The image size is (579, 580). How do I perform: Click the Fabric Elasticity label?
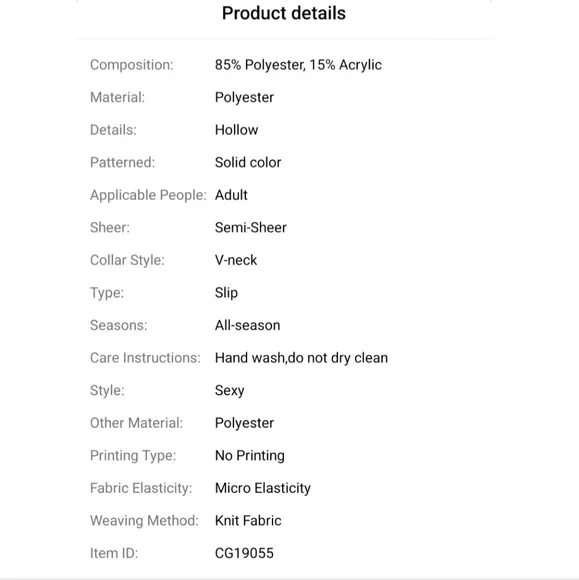click(141, 488)
